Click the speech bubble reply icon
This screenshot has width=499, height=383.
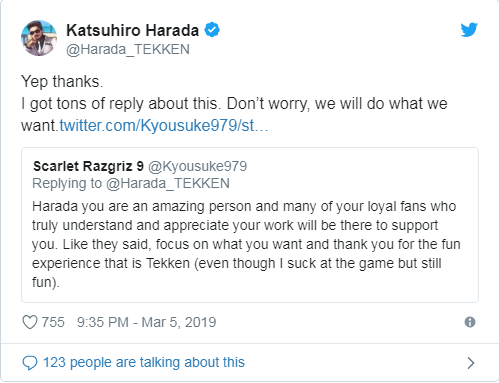30,363
